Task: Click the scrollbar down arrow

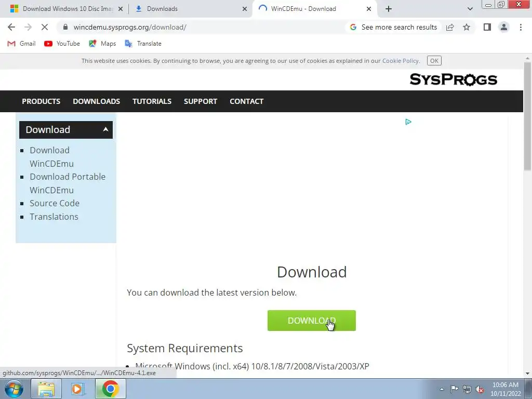Action: [527, 374]
